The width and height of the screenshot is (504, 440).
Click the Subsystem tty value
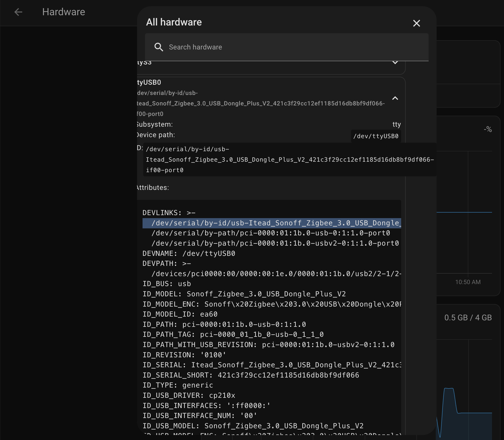click(397, 124)
